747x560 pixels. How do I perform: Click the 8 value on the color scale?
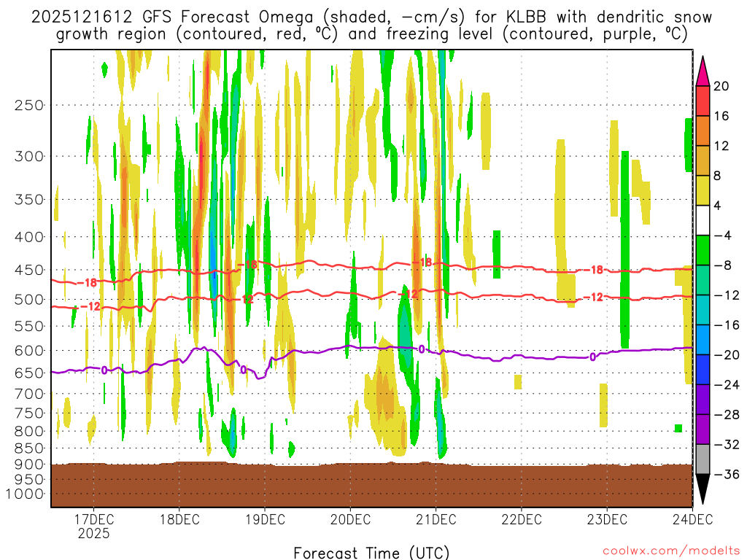point(718,176)
